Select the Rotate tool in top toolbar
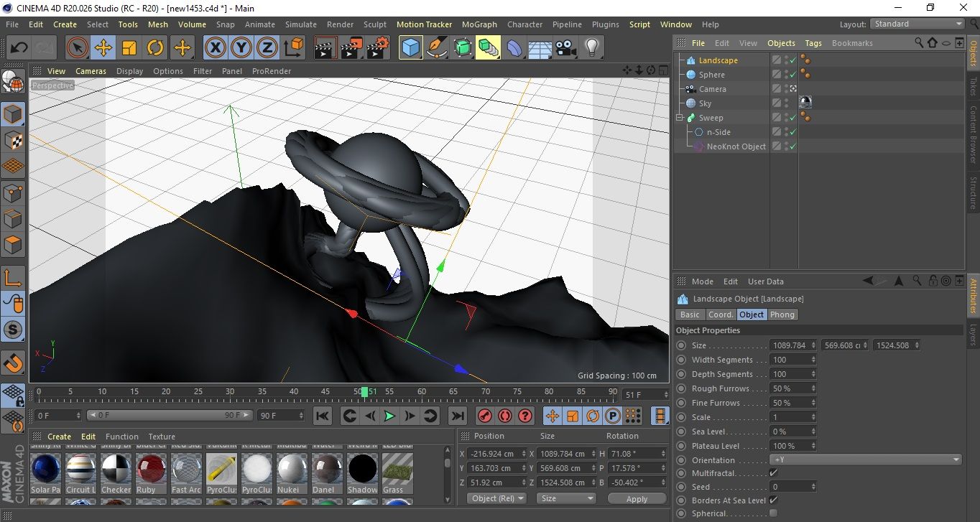Image resolution: width=980 pixels, height=522 pixels. tap(155, 48)
